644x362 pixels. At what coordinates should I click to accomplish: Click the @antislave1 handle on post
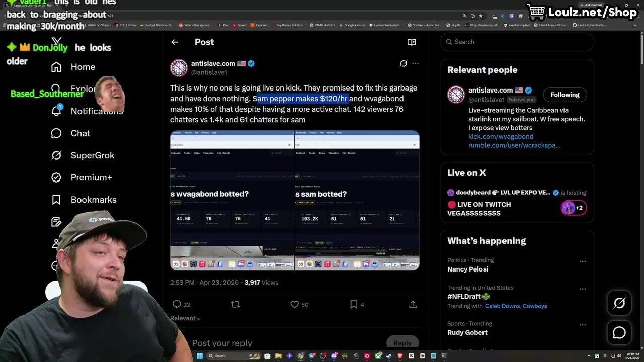point(209,72)
